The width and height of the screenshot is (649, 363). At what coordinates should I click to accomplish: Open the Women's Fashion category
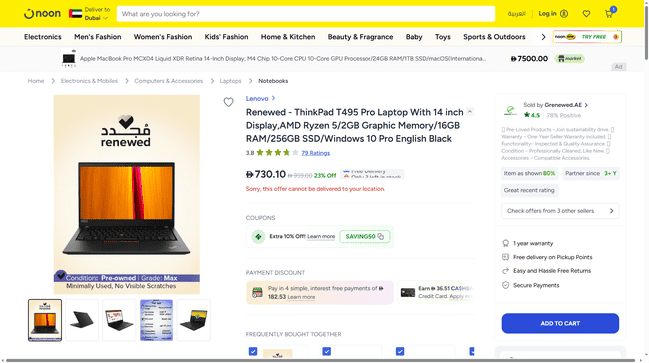click(163, 37)
